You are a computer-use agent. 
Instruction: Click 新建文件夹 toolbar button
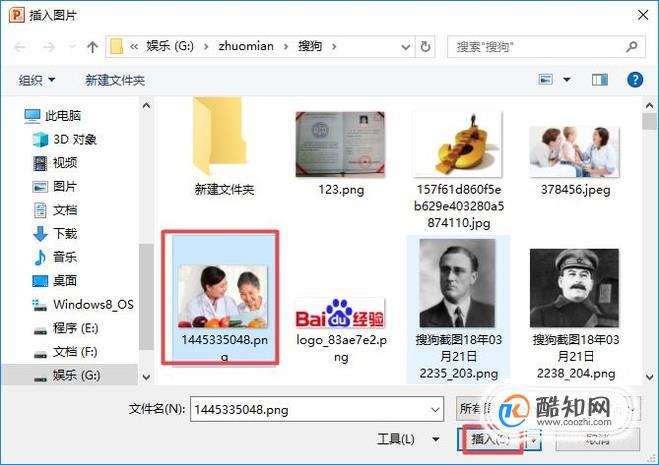(x=115, y=80)
